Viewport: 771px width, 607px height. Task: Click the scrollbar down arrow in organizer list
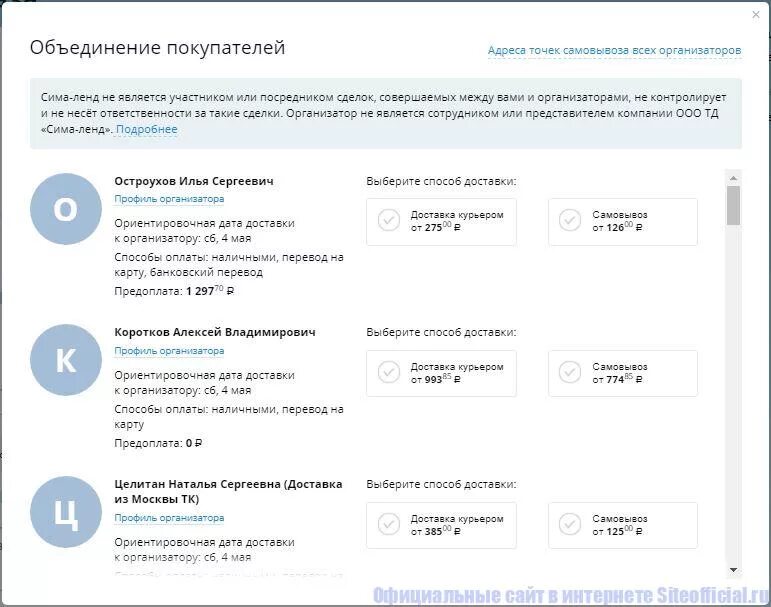point(733,570)
